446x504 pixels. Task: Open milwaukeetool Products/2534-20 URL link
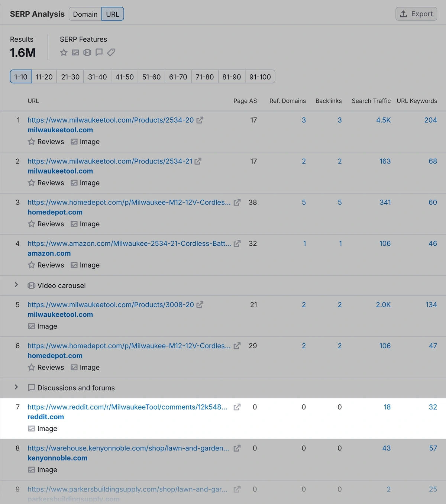coord(111,120)
